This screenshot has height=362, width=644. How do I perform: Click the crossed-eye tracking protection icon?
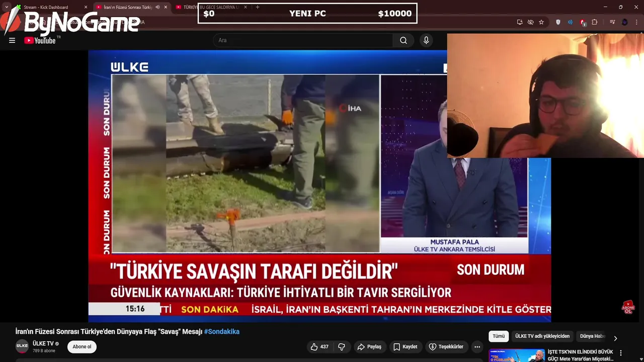(530, 22)
